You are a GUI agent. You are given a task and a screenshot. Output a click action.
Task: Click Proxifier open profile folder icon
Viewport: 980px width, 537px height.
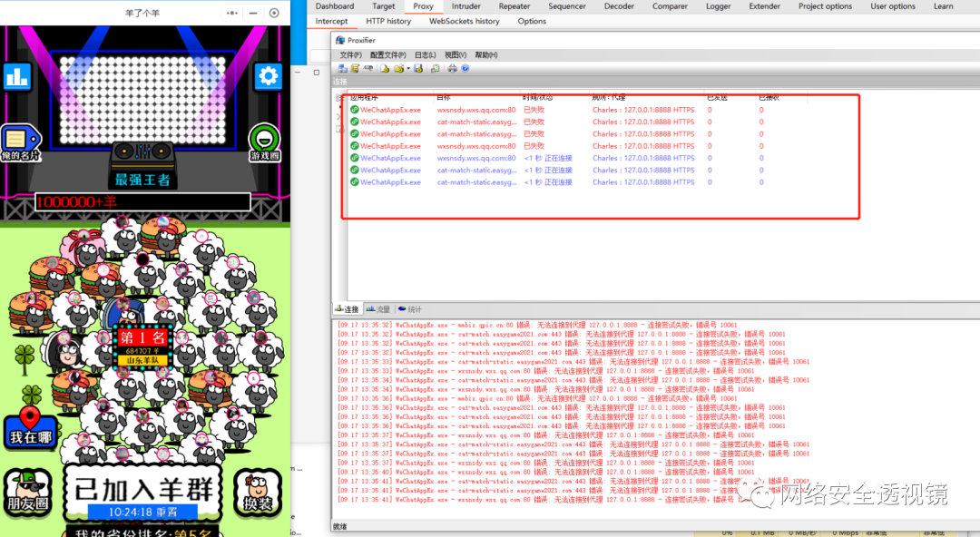[x=398, y=68]
